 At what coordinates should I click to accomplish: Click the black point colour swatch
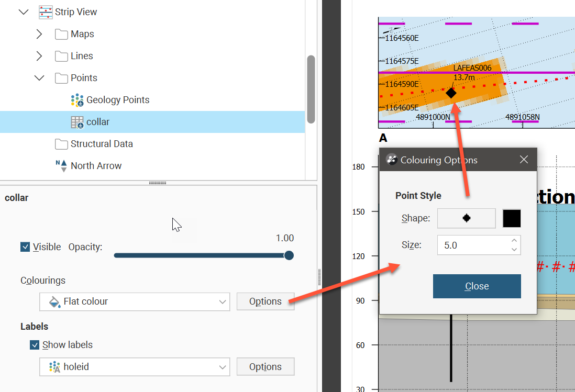[x=512, y=218]
